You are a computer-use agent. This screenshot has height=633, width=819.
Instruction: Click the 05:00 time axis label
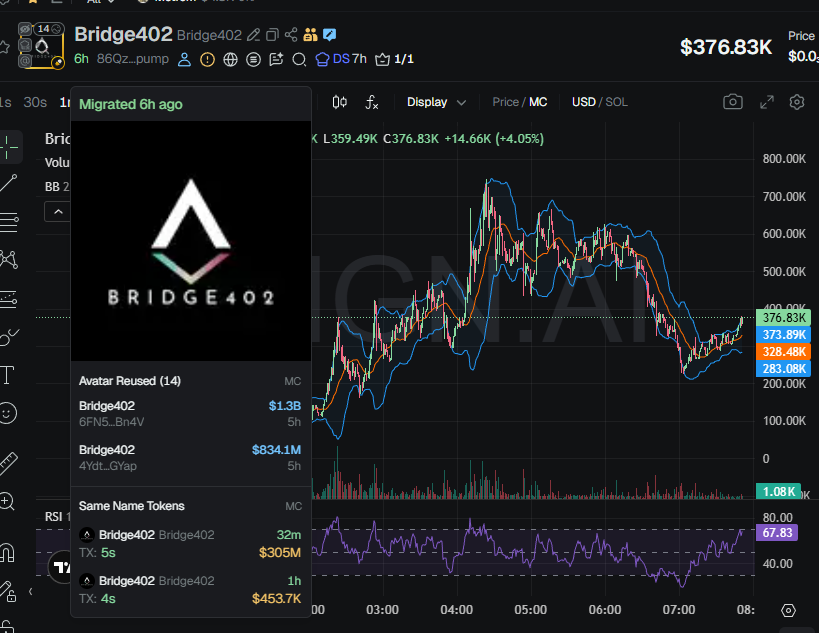530,610
